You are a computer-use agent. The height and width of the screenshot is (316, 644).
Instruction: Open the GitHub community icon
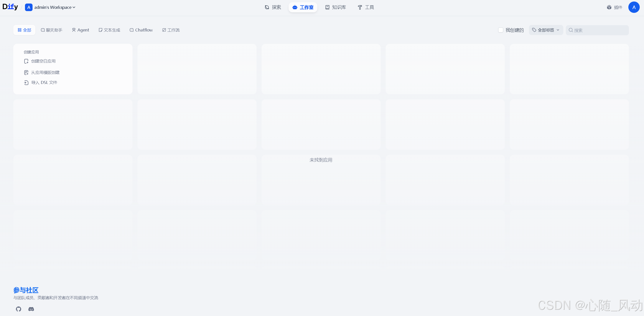point(18,309)
